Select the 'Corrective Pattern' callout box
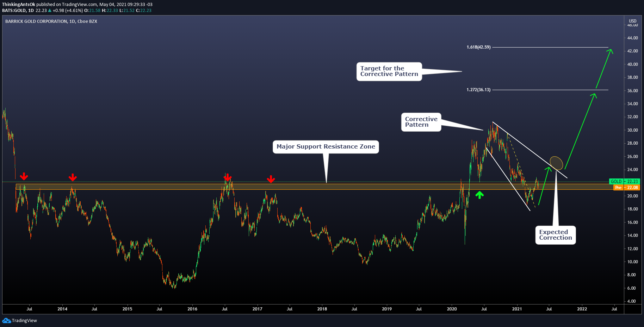644x327 pixels. pos(421,122)
